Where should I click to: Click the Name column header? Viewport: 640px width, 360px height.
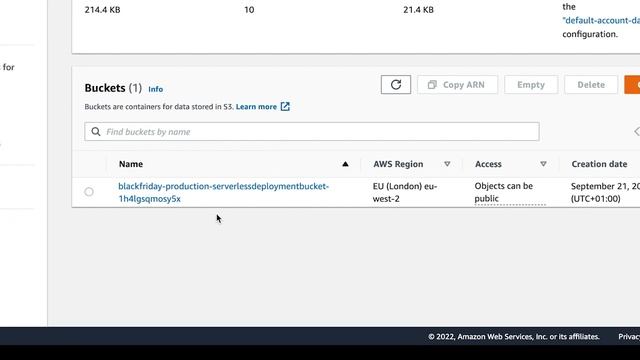131,164
